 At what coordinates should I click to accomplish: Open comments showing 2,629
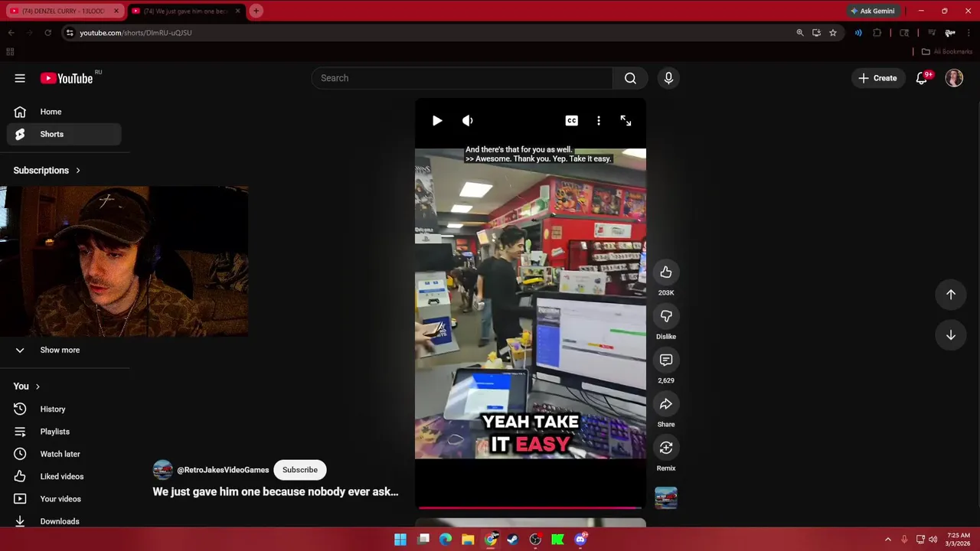pos(666,360)
